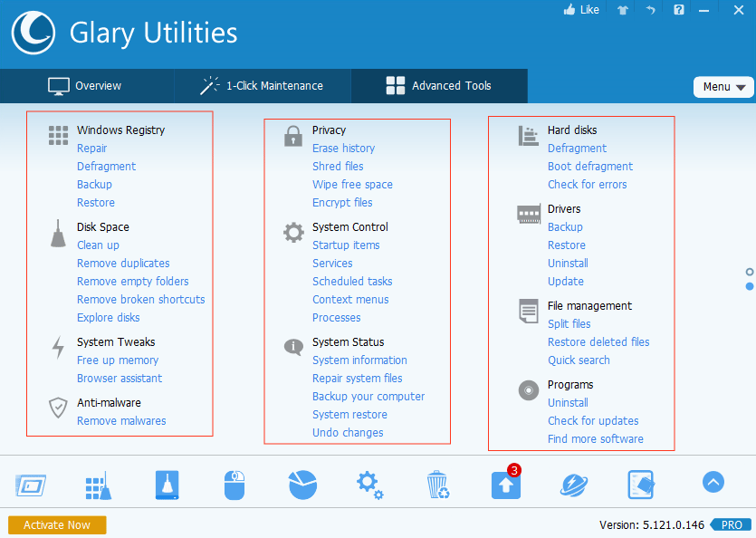
Task: Click the System Control gear icon
Action: (293, 233)
